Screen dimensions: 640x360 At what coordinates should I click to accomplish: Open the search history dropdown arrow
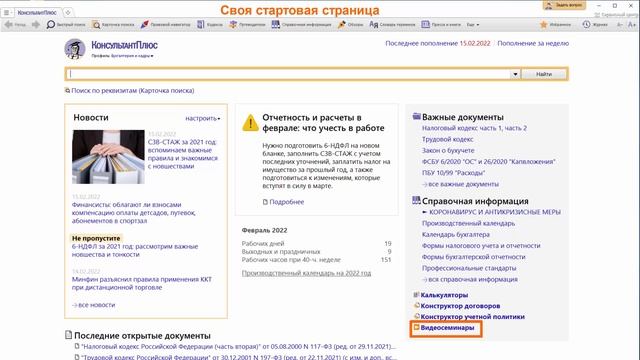515,74
